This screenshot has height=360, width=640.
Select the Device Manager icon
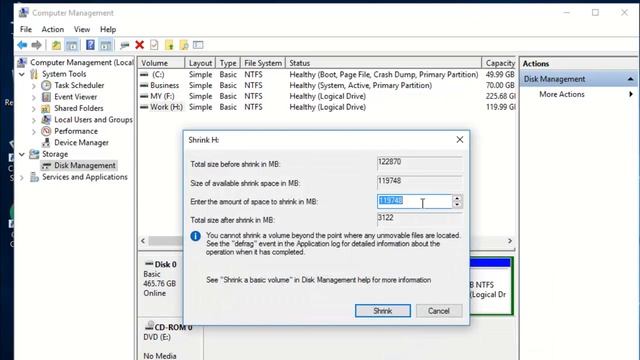[46, 142]
